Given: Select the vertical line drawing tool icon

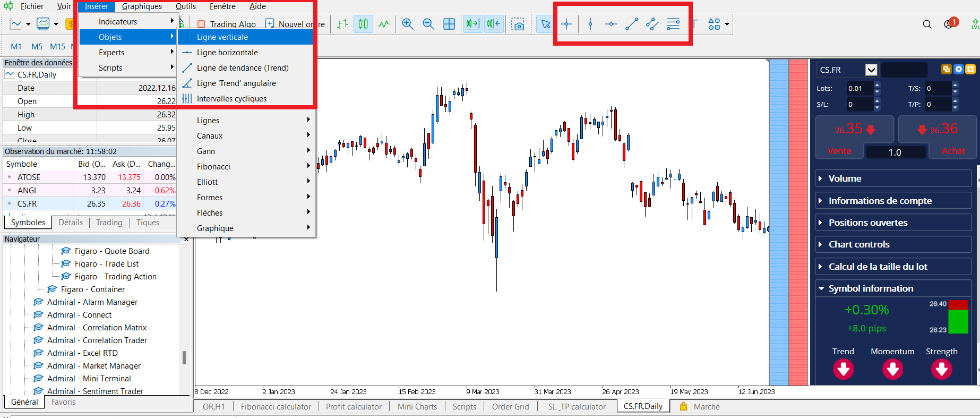Looking at the screenshot, I should 590,24.
